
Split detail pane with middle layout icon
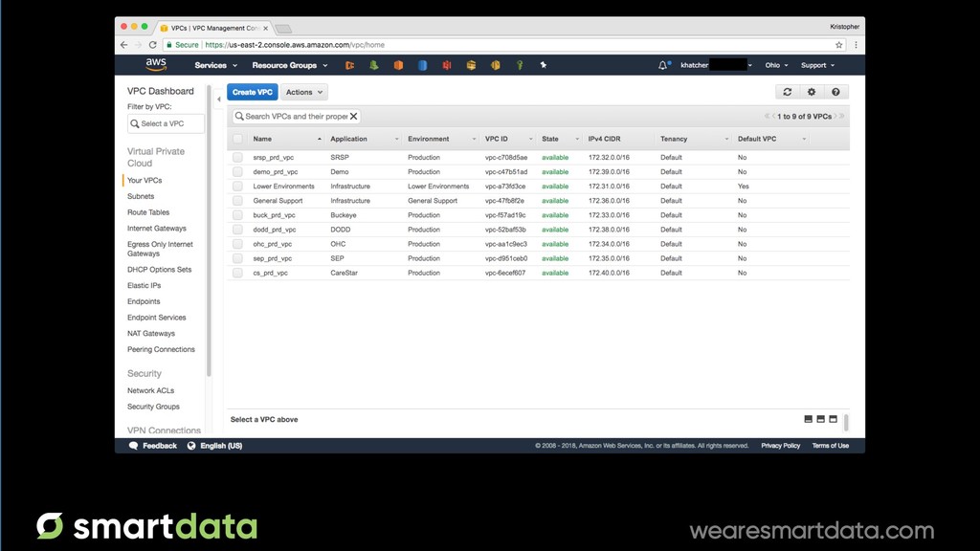[x=820, y=419]
